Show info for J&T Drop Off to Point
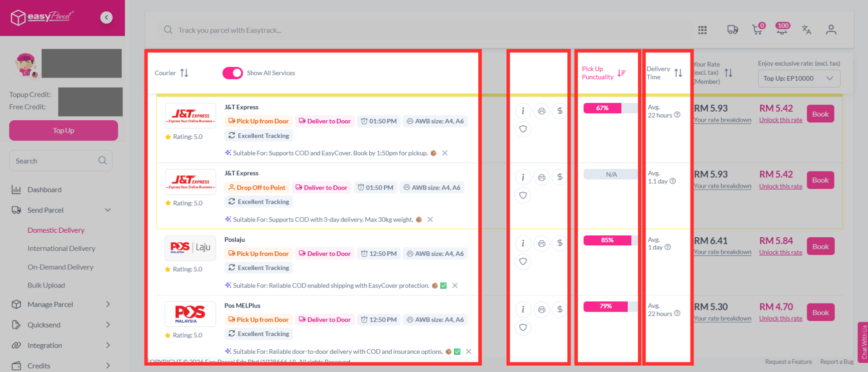868x372 pixels. 523,177
